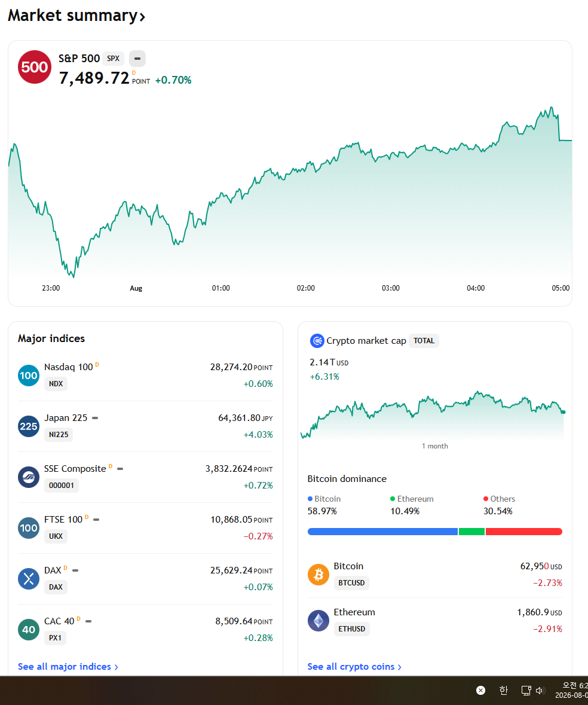Image resolution: width=588 pixels, height=705 pixels.
Task: Click the S&P 500 intraday chart area
Action: click(x=290, y=191)
